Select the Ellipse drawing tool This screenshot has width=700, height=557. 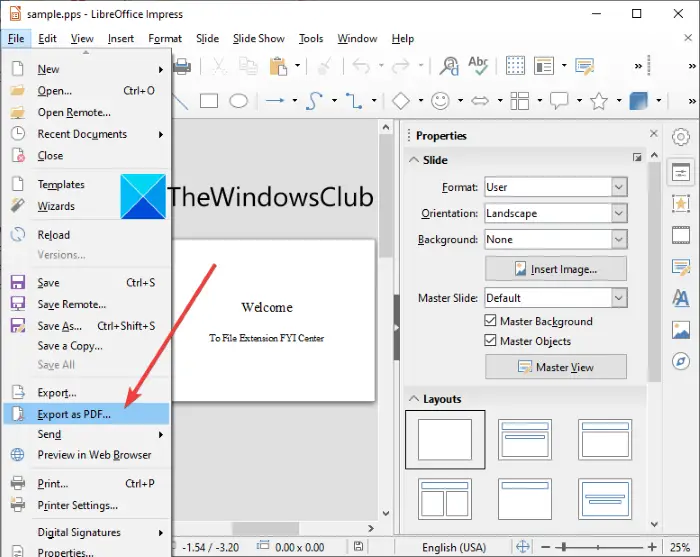pyautogui.click(x=238, y=101)
